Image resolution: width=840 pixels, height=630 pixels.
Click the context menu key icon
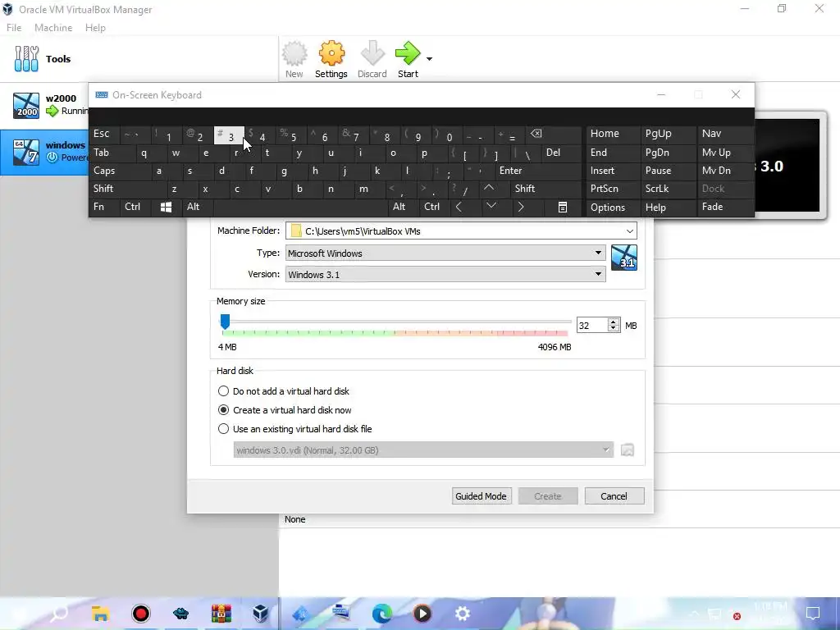[563, 207]
